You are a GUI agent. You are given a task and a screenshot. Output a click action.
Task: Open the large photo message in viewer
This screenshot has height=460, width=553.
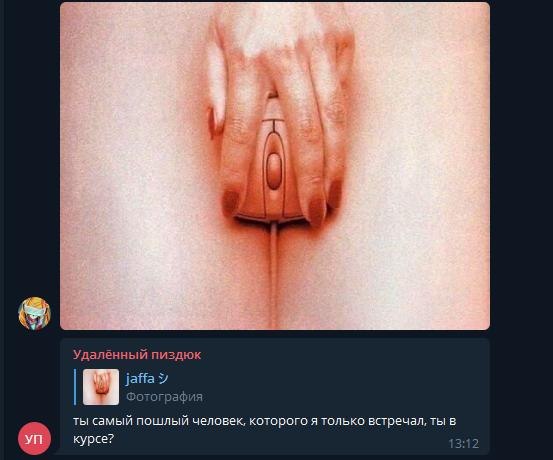coord(275,166)
